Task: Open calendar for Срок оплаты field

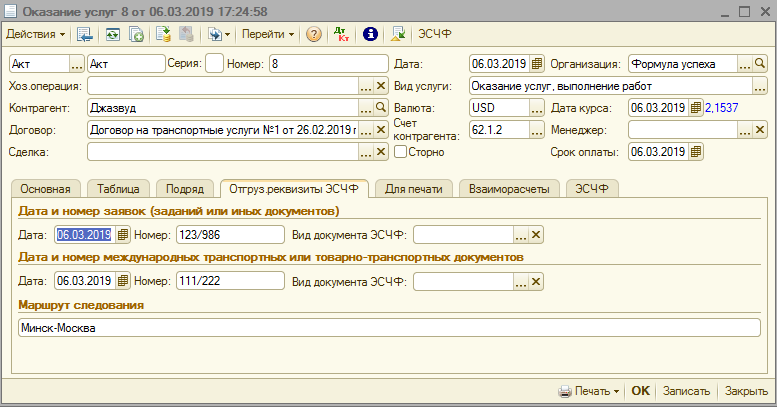Action: 696,152
